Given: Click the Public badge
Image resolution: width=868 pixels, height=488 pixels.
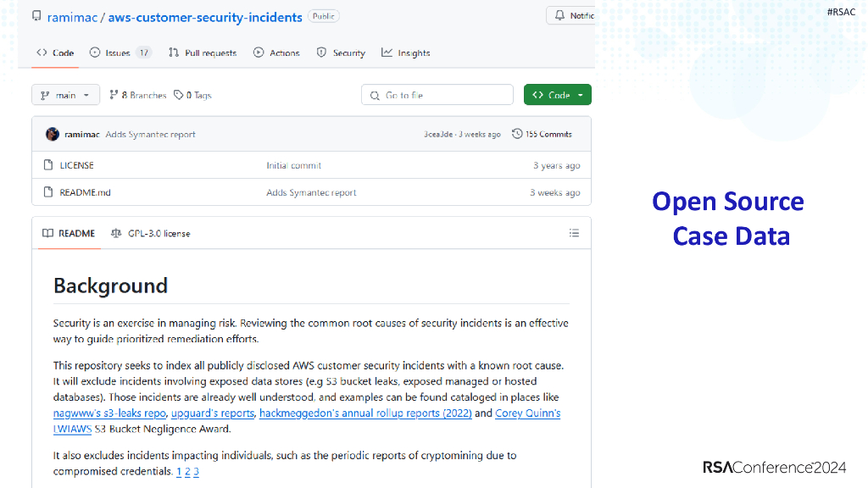Looking at the screenshot, I should 323,17.
